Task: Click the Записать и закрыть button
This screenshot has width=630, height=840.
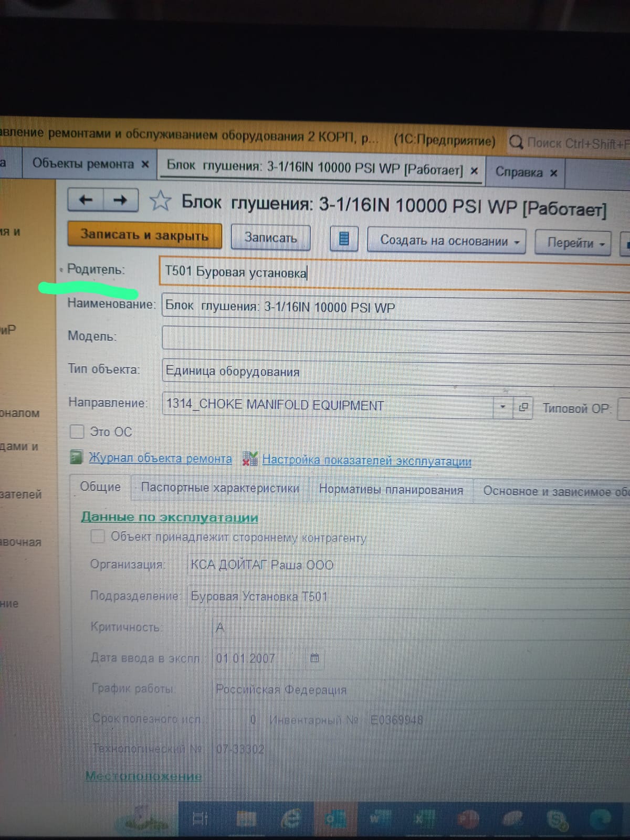Action: click(144, 235)
